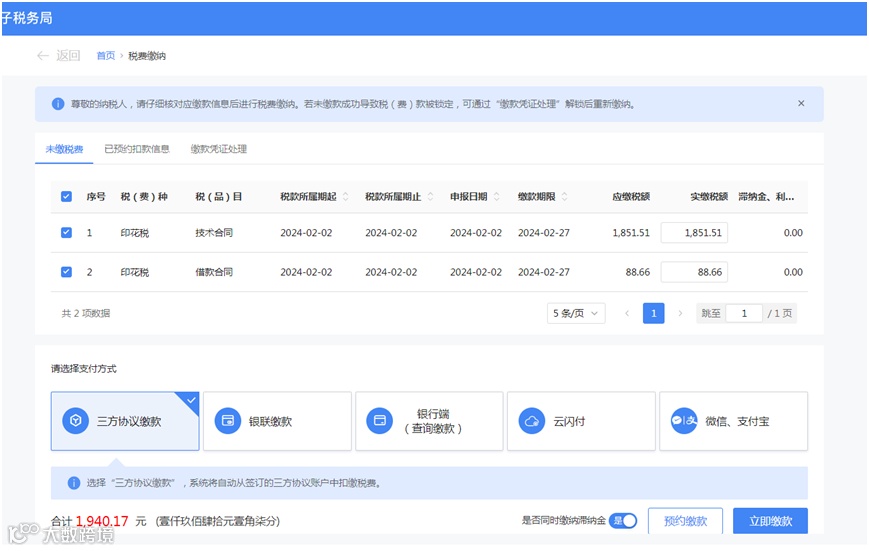Uncheck row 2 借款合同 checkbox

[x=66, y=272]
